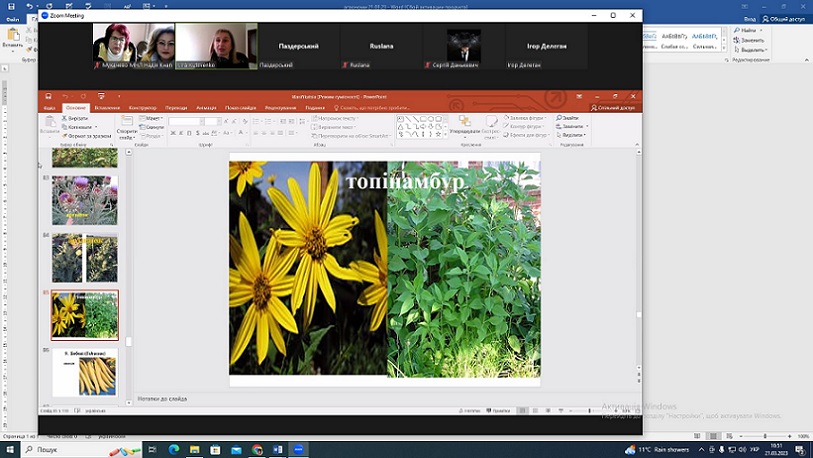Toggle strikethrough abc button
The height and width of the screenshot is (458, 813).
[206, 133]
